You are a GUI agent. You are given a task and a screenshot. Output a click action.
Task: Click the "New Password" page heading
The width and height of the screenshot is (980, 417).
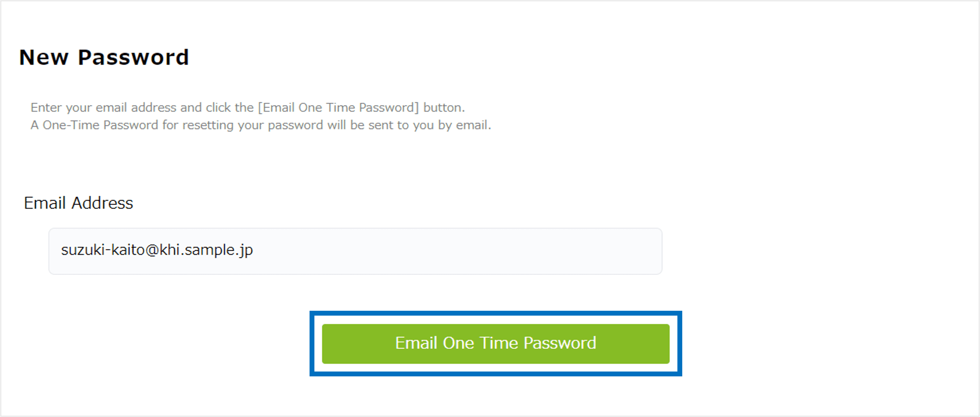(x=104, y=57)
